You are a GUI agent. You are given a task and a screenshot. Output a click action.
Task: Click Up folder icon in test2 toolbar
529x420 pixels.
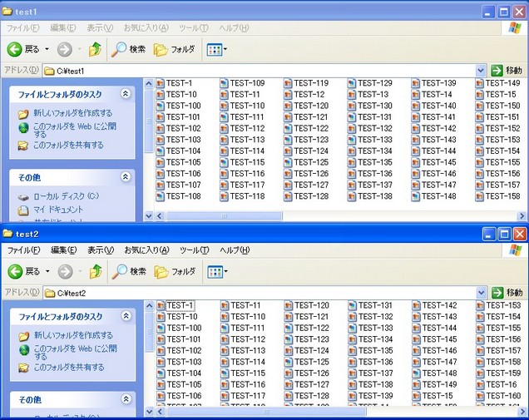click(96, 271)
